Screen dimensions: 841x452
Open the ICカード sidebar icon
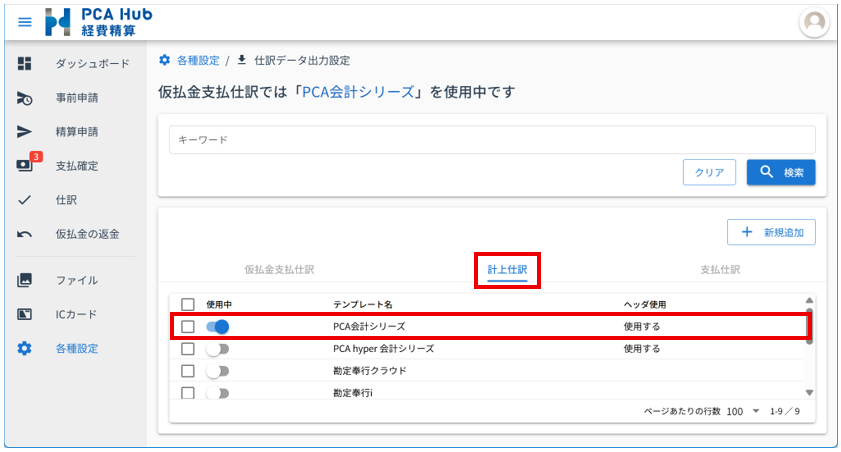point(25,314)
